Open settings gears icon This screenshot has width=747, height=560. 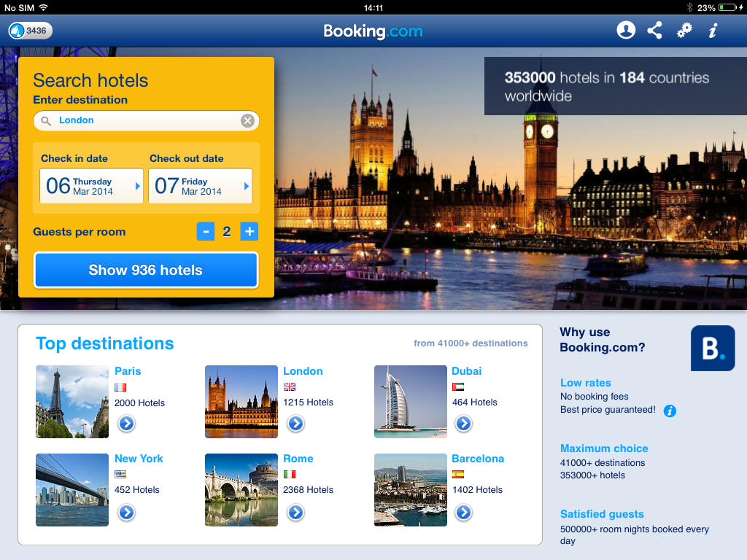tap(684, 30)
